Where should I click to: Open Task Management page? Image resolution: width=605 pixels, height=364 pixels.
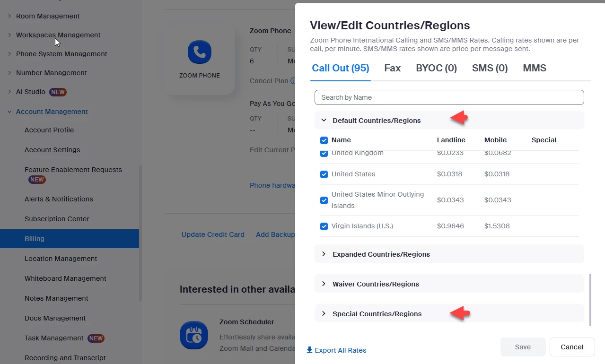click(x=54, y=338)
